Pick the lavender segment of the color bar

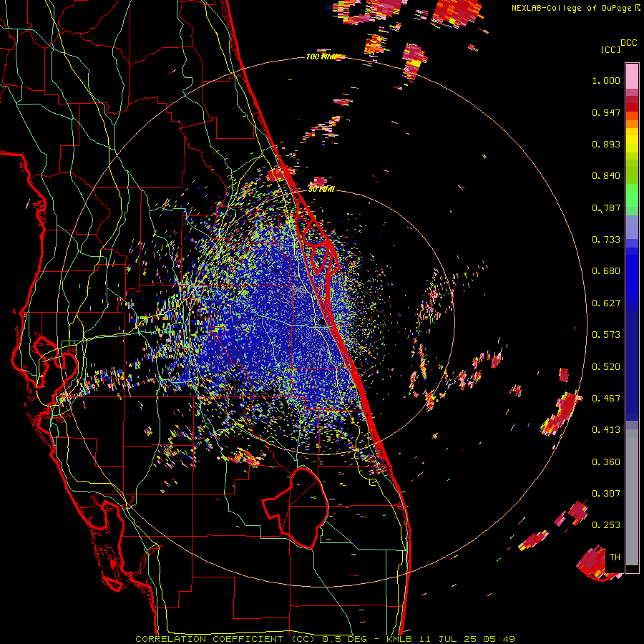click(x=632, y=227)
